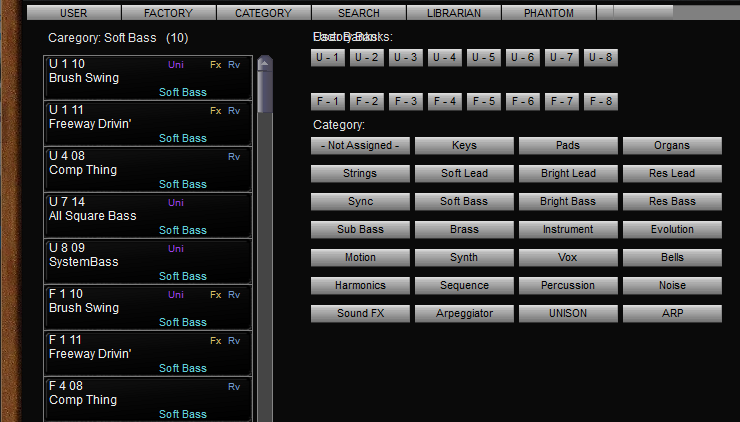Switch to the FACTORY tab
The image size is (740, 422).
coord(168,13)
